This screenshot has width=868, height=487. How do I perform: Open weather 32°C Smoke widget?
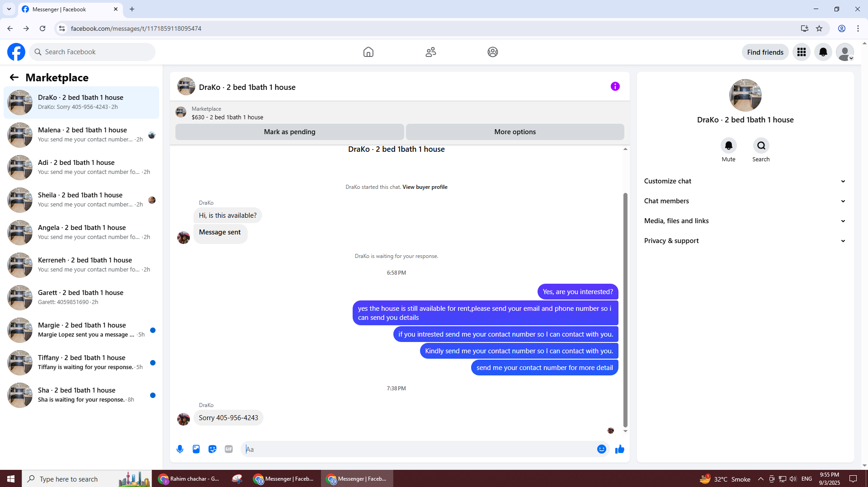click(x=725, y=479)
